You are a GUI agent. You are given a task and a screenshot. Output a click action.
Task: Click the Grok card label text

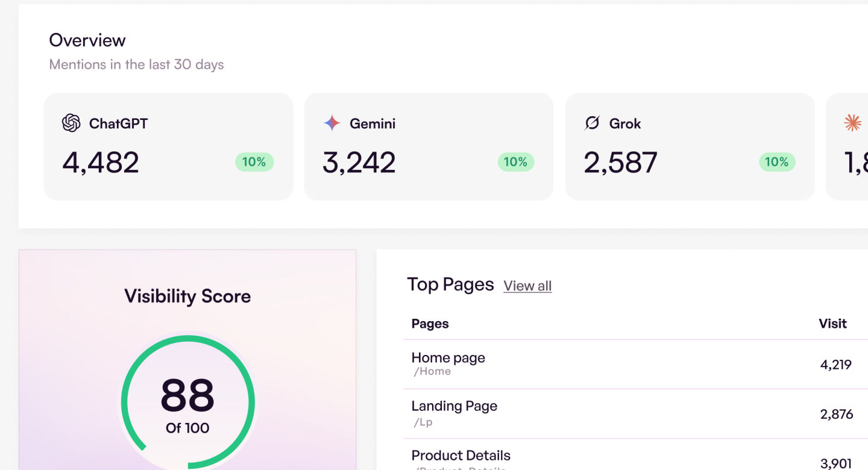[x=625, y=124]
